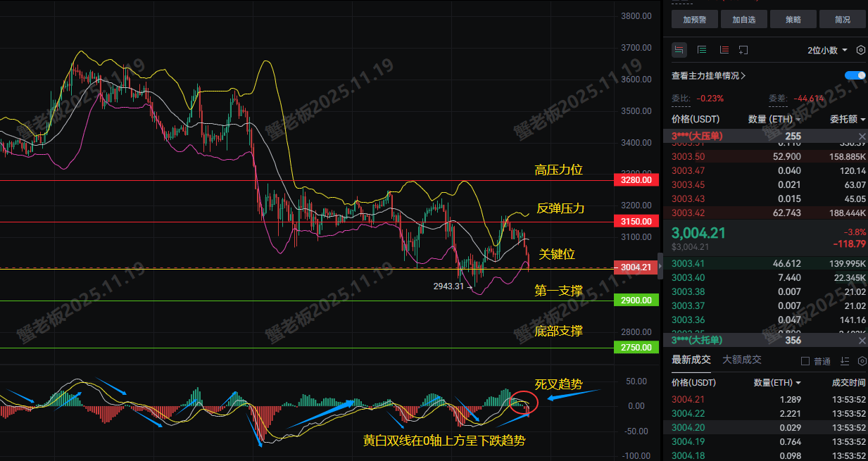This screenshot has height=461, width=868.
Task: Select the 3003.40 buy order row
Action: pyautogui.click(x=765, y=277)
